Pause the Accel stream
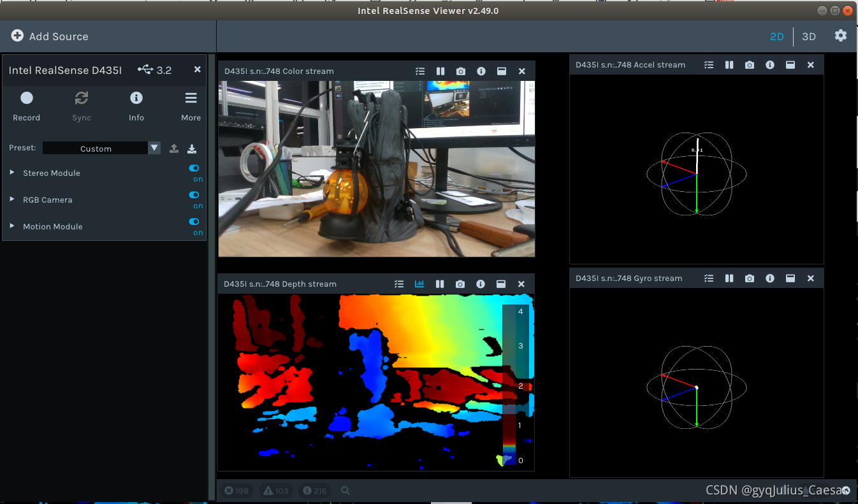 729,65
